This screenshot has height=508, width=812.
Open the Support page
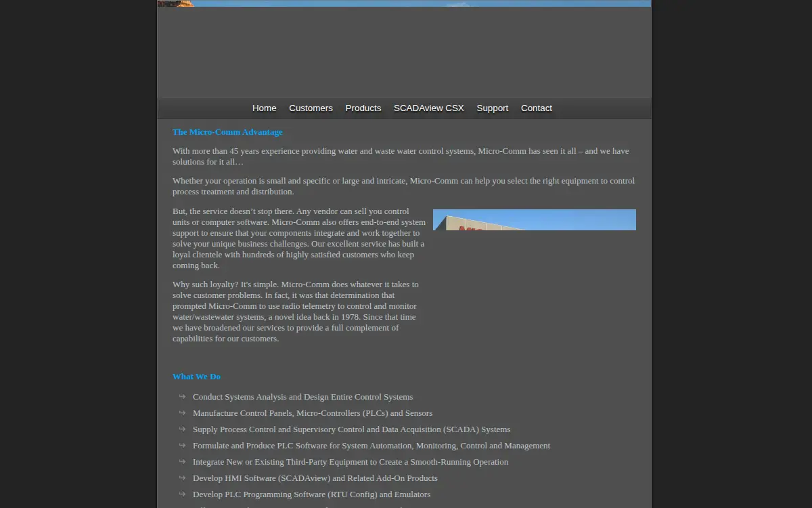493,108
